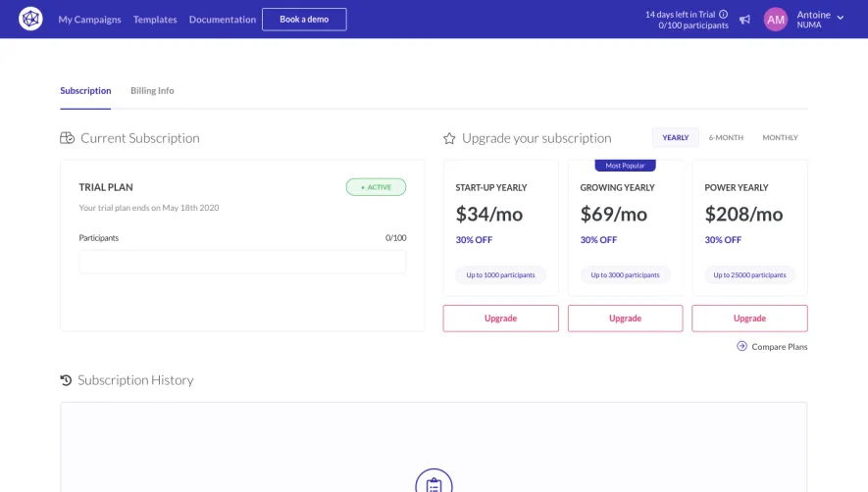This screenshot has width=868, height=492.
Task: Click the $208/mo price text
Action: 743,215
